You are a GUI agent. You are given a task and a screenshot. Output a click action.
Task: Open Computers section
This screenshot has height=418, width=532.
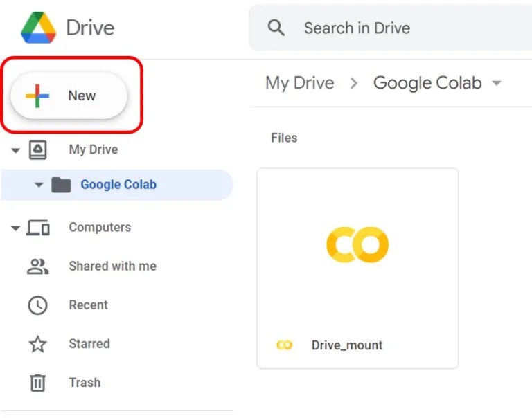point(100,227)
